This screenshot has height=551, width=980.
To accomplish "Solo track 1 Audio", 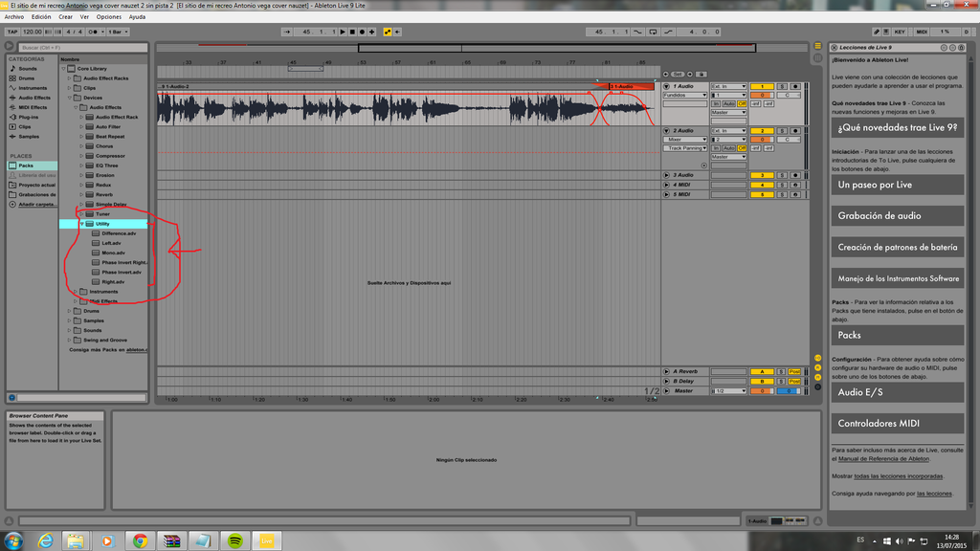I will pos(781,86).
